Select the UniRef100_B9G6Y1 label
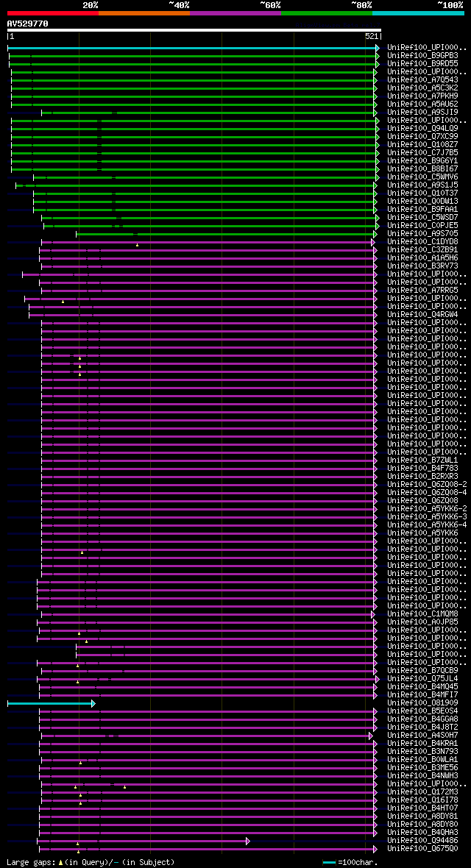Image resolution: width=471 pixels, height=868 pixels. click(x=422, y=160)
